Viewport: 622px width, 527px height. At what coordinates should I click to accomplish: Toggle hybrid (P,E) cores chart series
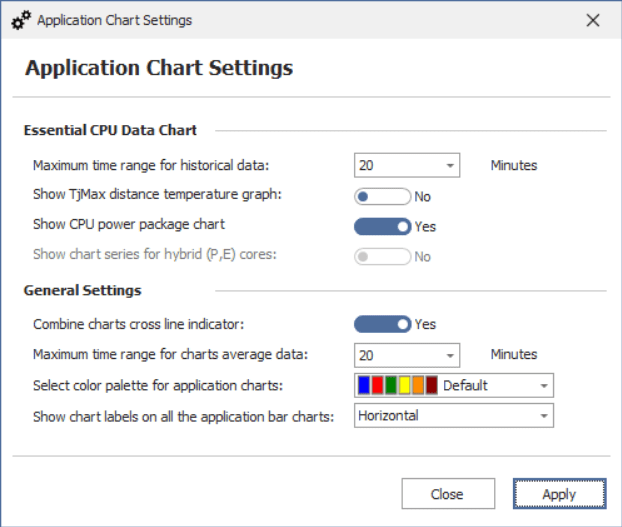[x=382, y=256]
